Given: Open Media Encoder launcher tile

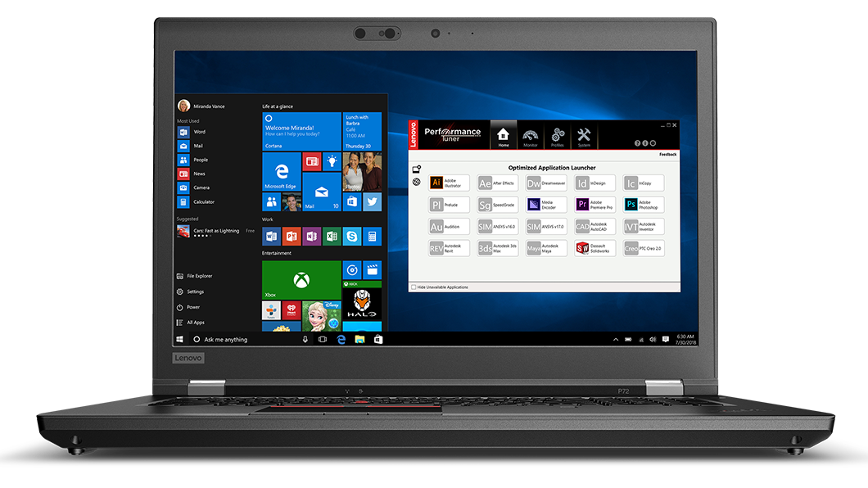Looking at the screenshot, I should (x=546, y=205).
